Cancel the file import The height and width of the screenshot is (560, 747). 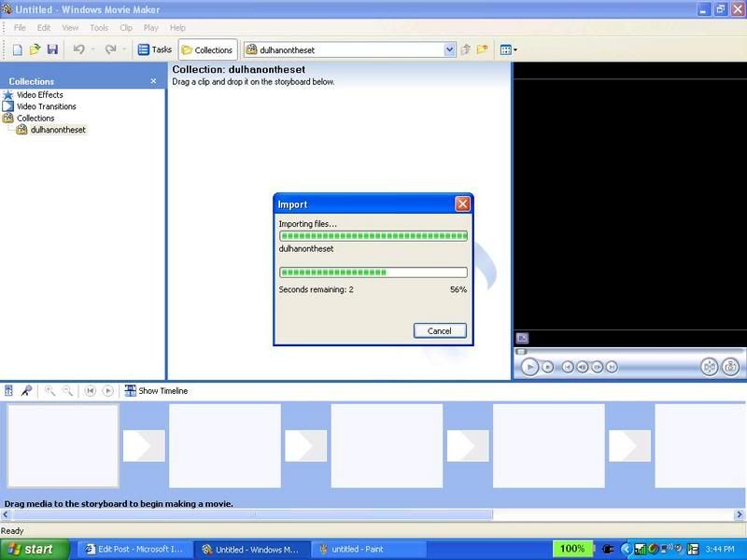440,331
